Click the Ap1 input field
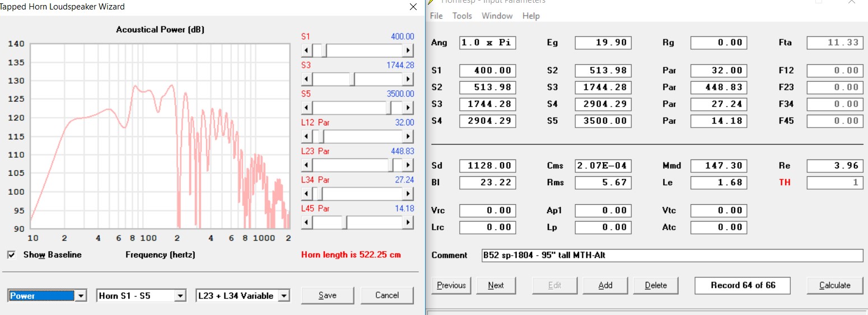Image resolution: width=868 pixels, height=315 pixels. tap(603, 210)
